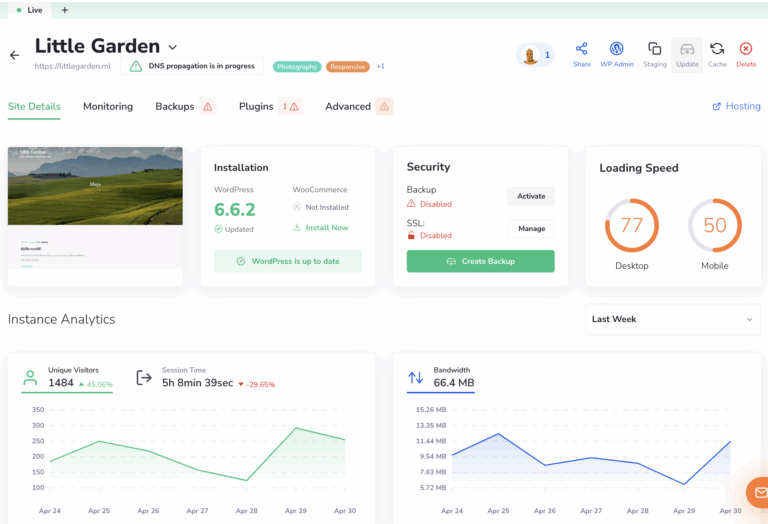Click the Advanced tab warning icon

click(x=384, y=106)
